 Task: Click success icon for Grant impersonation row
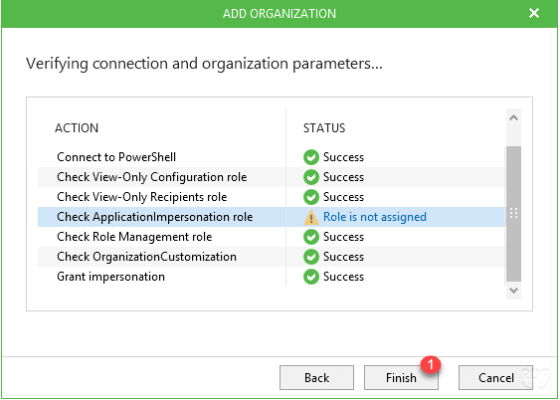pos(311,277)
